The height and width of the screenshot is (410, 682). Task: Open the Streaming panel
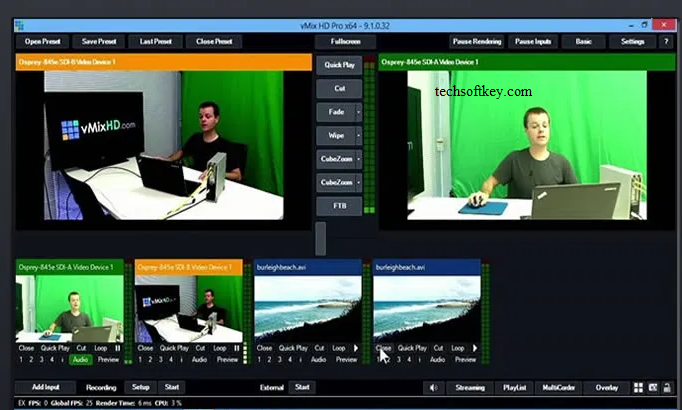470,387
